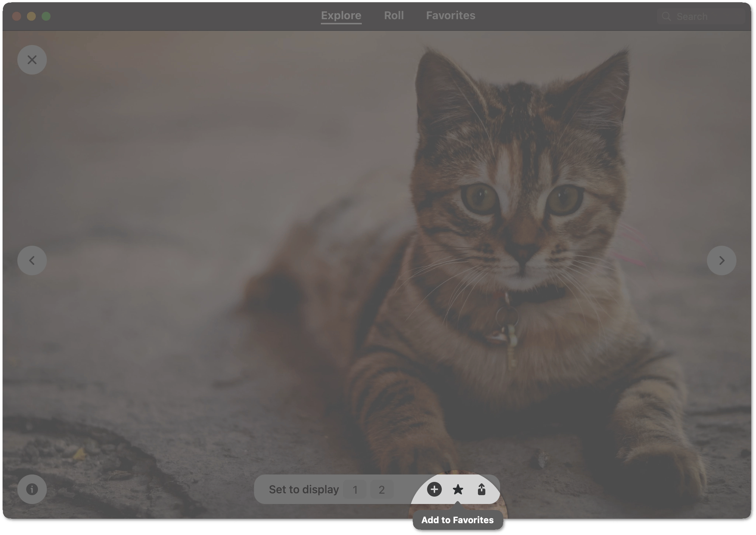This screenshot has width=756, height=535.
Task: Go to the Favorites tab
Action: pos(451,15)
